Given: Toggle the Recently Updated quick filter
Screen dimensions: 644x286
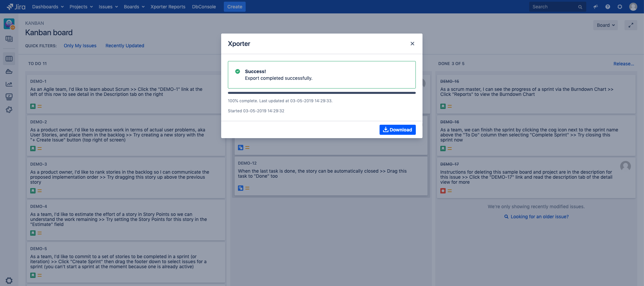Looking at the screenshot, I should 125,46.
